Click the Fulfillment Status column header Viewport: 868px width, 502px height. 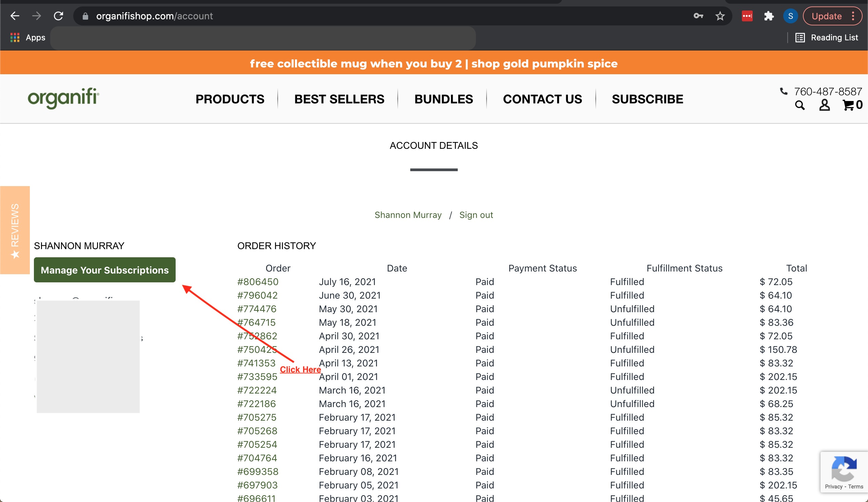click(685, 268)
